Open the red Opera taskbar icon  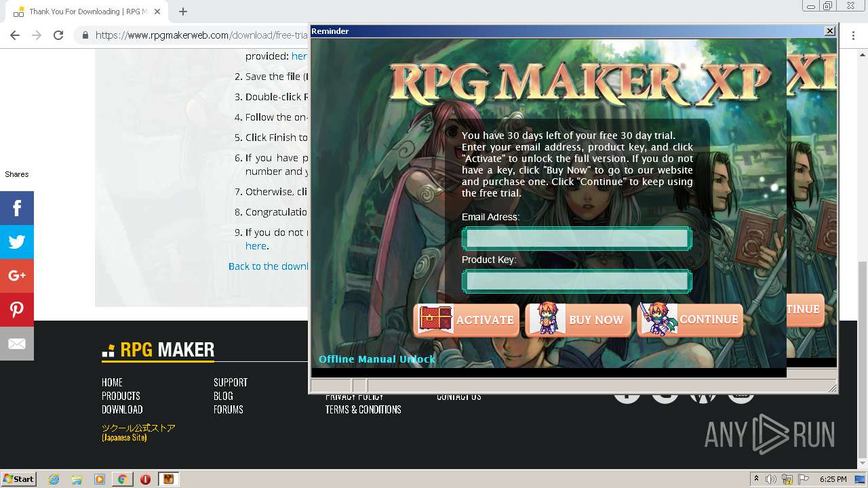coord(145,479)
